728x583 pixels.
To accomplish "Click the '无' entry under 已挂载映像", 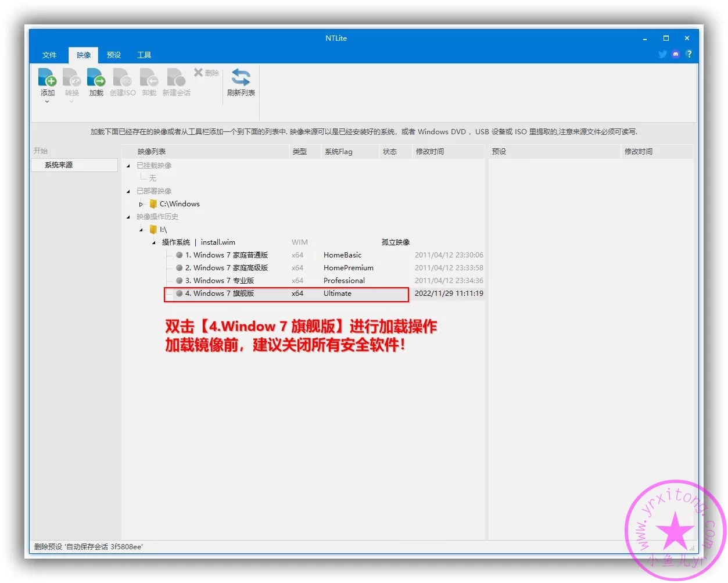I will 153,178.
